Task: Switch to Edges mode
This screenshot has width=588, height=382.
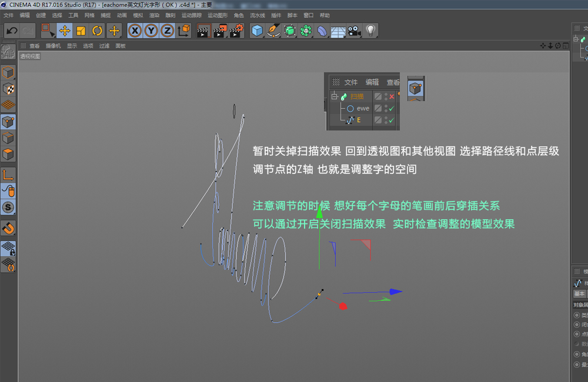Action: pyautogui.click(x=8, y=138)
